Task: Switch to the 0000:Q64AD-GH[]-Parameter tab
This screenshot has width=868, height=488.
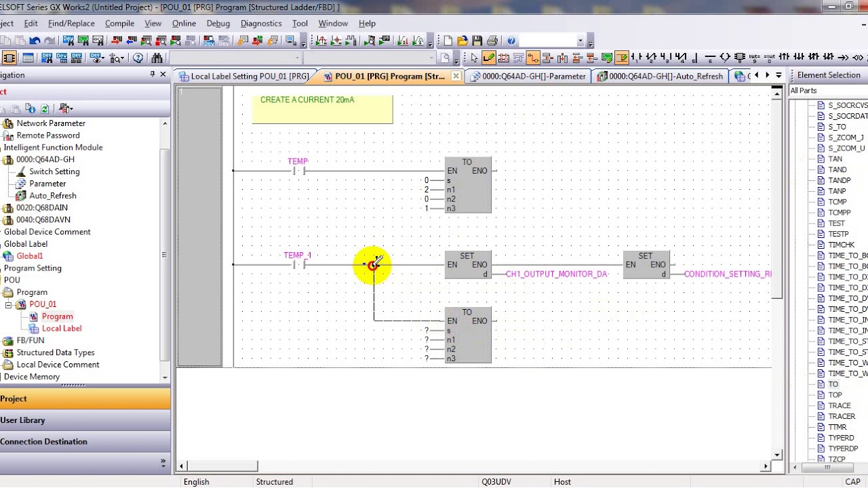Action: click(528, 77)
